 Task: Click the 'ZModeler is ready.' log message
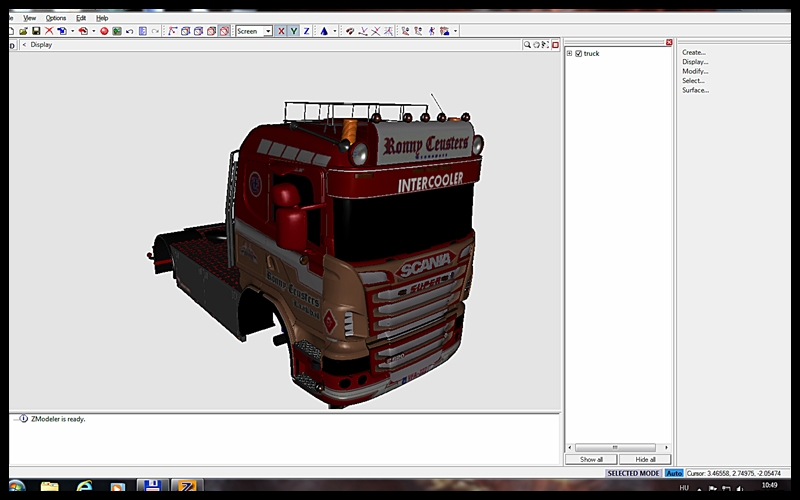click(x=58, y=419)
